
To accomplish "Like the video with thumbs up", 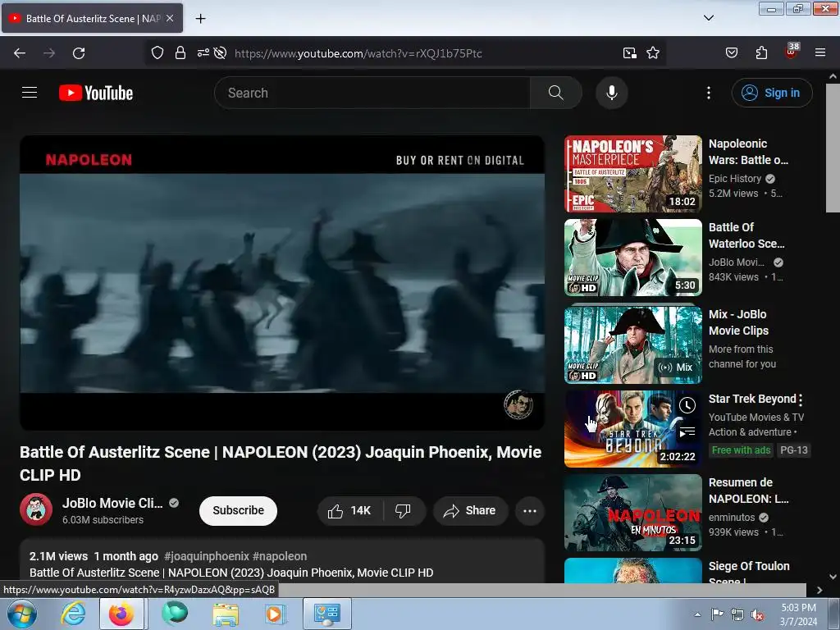I will click(x=350, y=510).
